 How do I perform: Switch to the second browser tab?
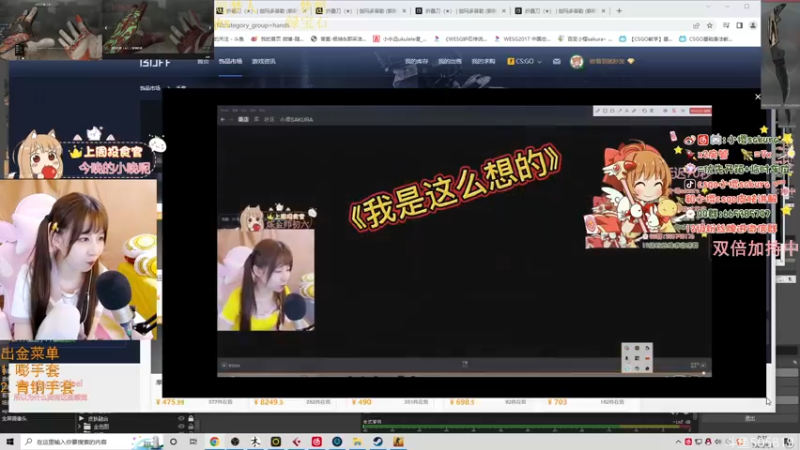point(359,10)
